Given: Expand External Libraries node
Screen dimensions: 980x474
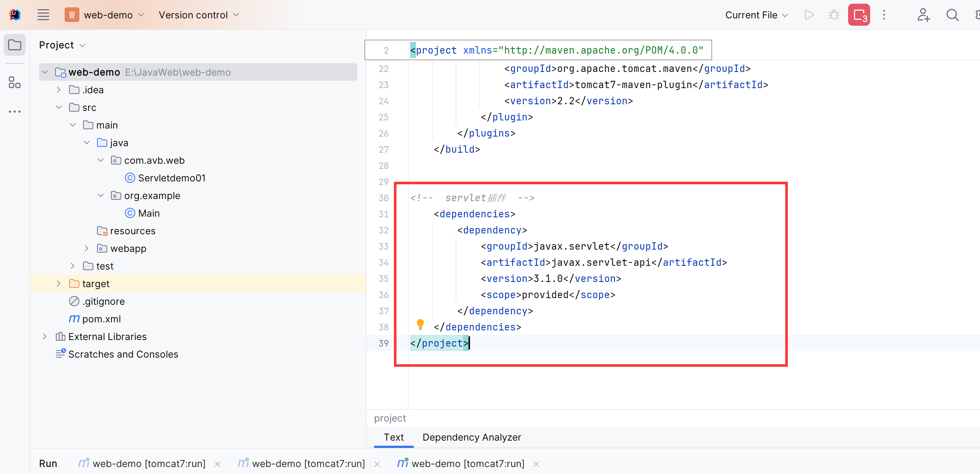Looking at the screenshot, I should [44, 336].
